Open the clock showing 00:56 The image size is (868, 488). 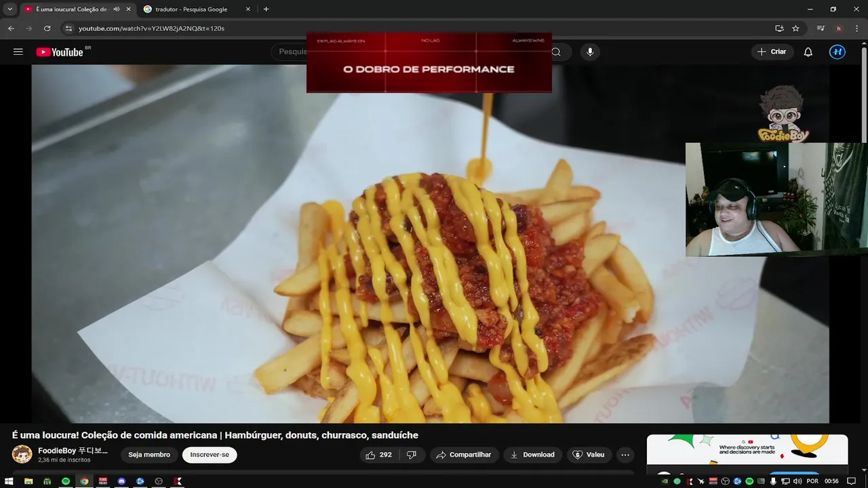pos(831,481)
